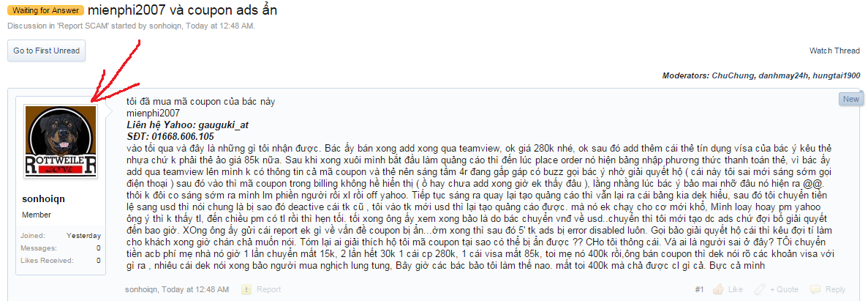The width and height of the screenshot is (868, 301).
Task: Click the Waiting for Answer prefix label
Action: coord(47,10)
